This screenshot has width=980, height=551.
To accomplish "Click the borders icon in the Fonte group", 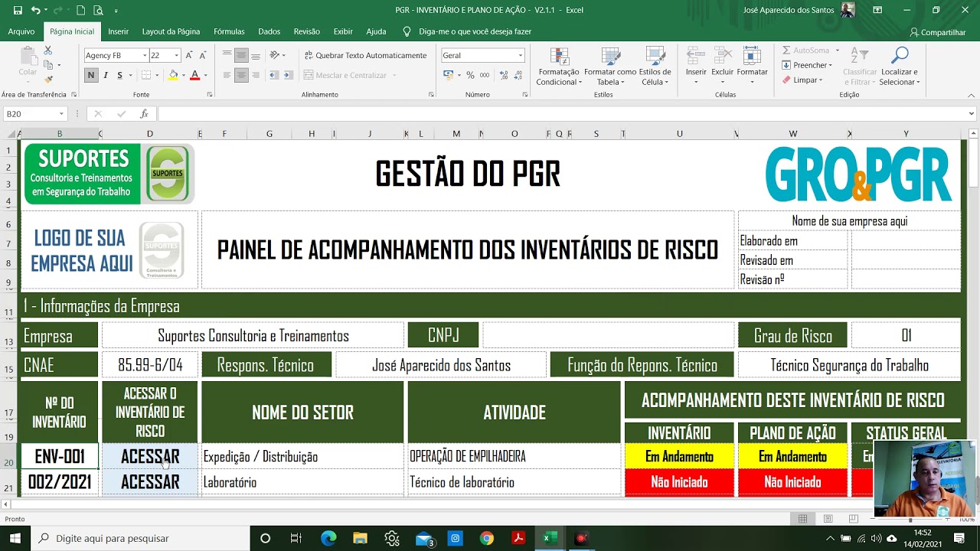I will pyautogui.click(x=146, y=75).
